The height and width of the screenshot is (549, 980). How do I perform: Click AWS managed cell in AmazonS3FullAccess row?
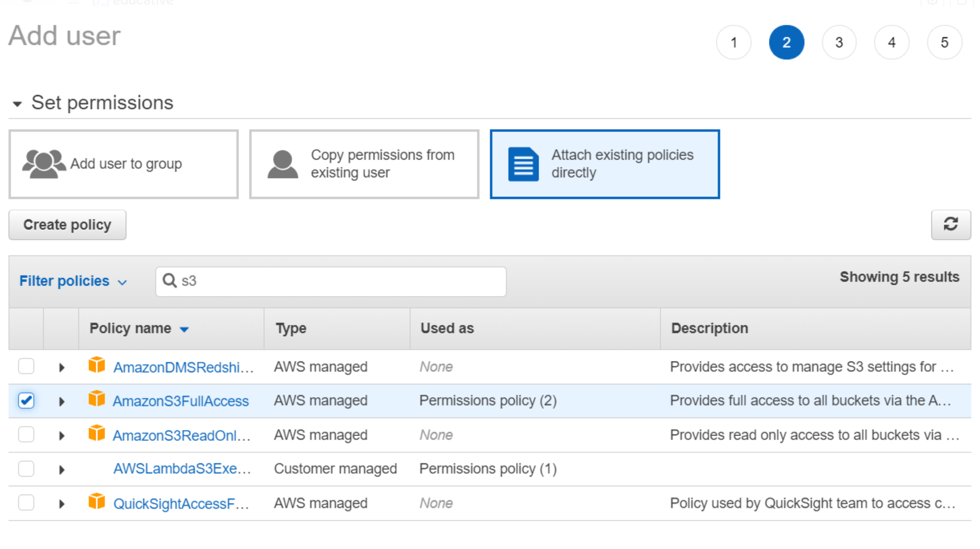321,400
